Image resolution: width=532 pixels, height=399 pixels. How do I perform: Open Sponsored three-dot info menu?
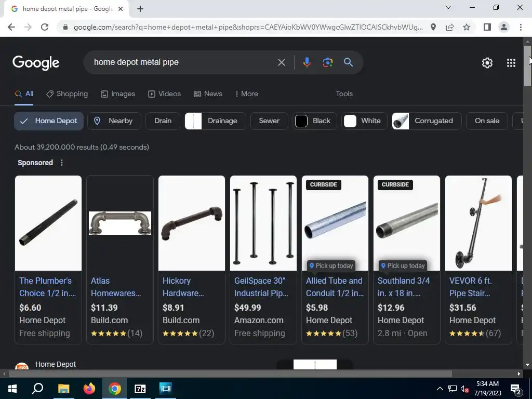click(62, 163)
